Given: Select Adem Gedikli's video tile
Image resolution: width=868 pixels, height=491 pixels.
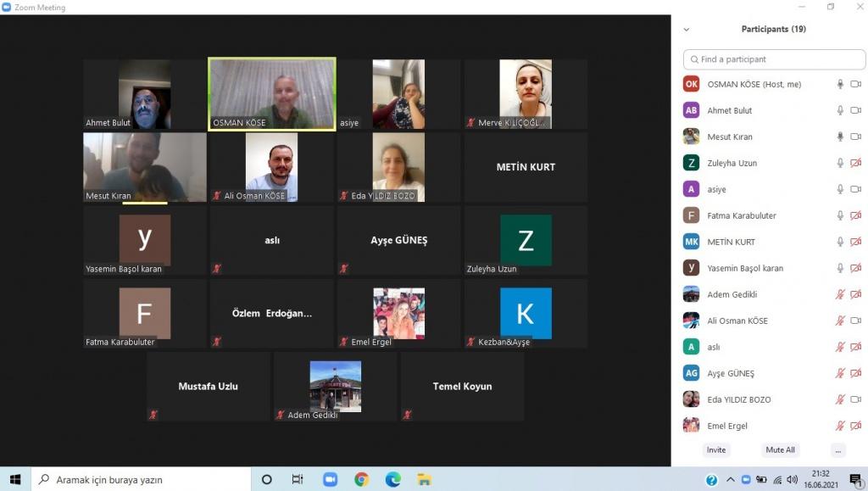Looking at the screenshot, I should [336, 387].
